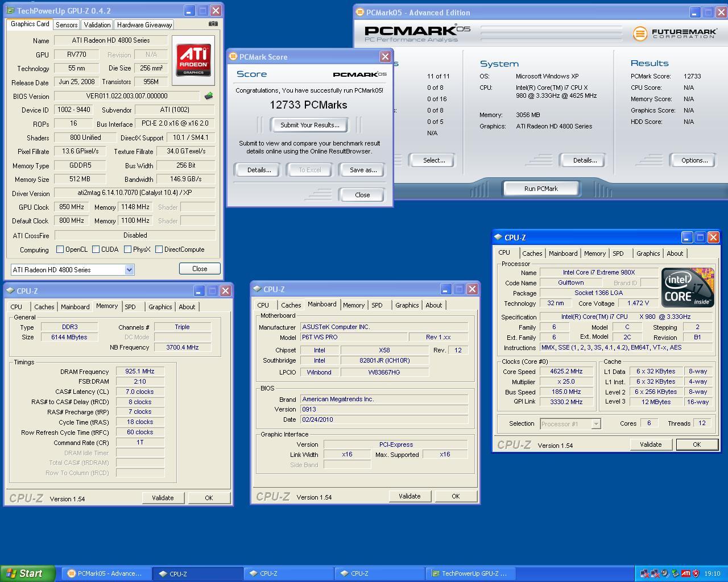Click Core Speed value 4625.2 MHz
The width and height of the screenshot is (728, 582).
point(566,372)
